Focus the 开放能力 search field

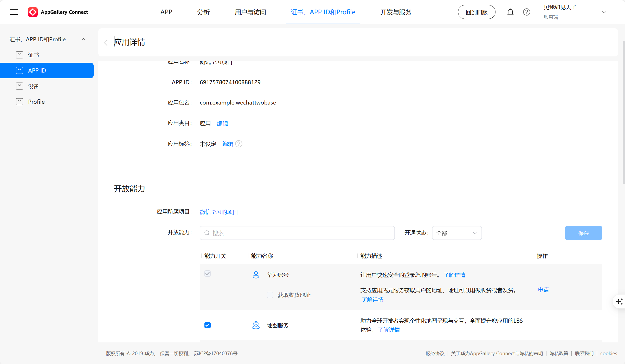(x=297, y=233)
